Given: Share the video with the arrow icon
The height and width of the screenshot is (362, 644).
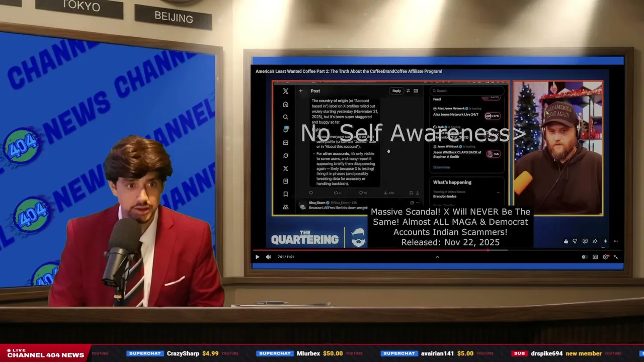Looking at the screenshot, I should click(x=595, y=241).
